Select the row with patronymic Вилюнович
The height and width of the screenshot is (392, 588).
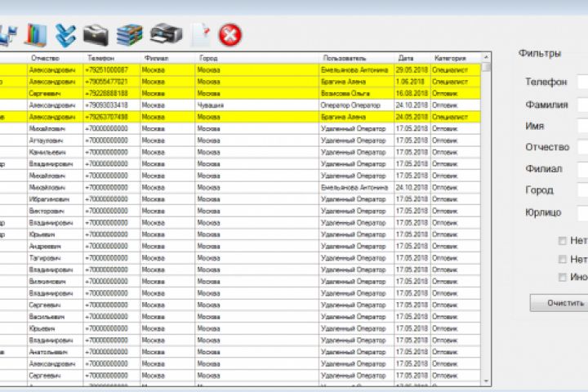click(240, 281)
